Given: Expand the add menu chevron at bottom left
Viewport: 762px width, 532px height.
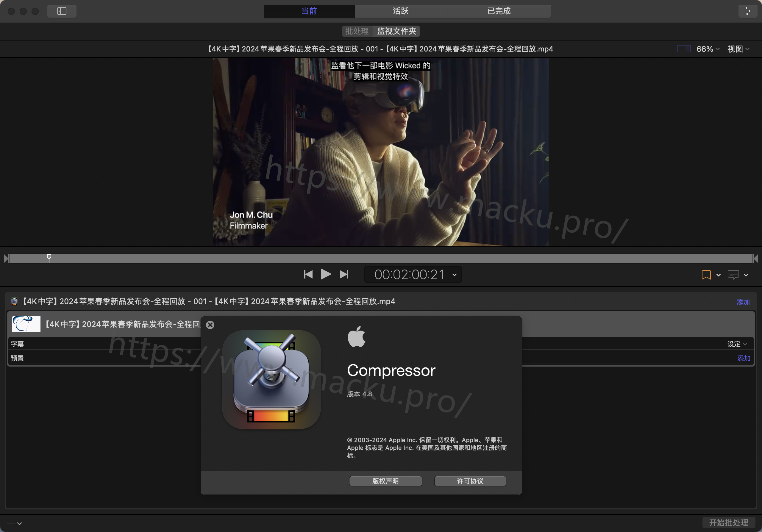Looking at the screenshot, I should tap(20, 523).
